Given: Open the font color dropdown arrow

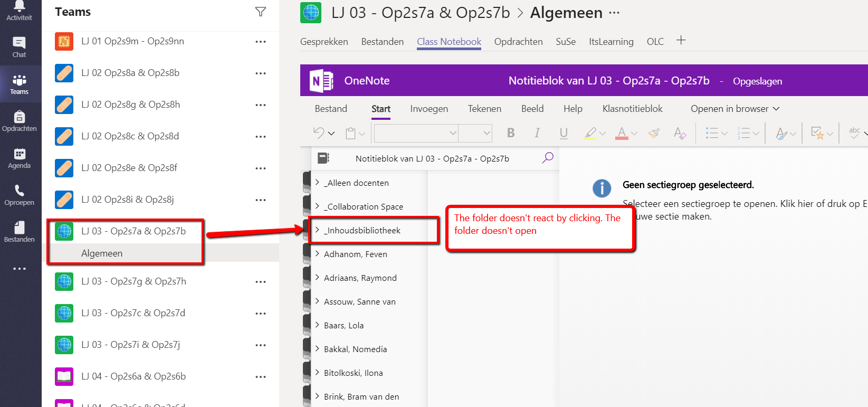Looking at the screenshot, I should pos(634,134).
